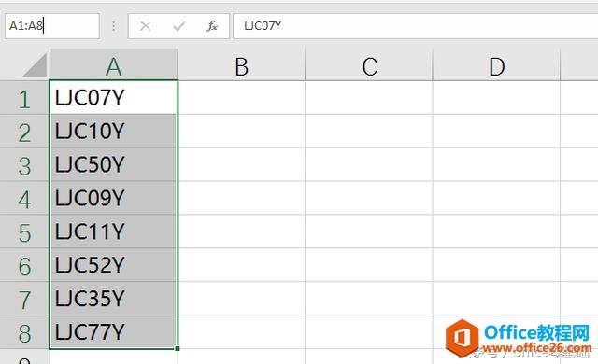Click the Office logo watermark icon

pos(463,338)
